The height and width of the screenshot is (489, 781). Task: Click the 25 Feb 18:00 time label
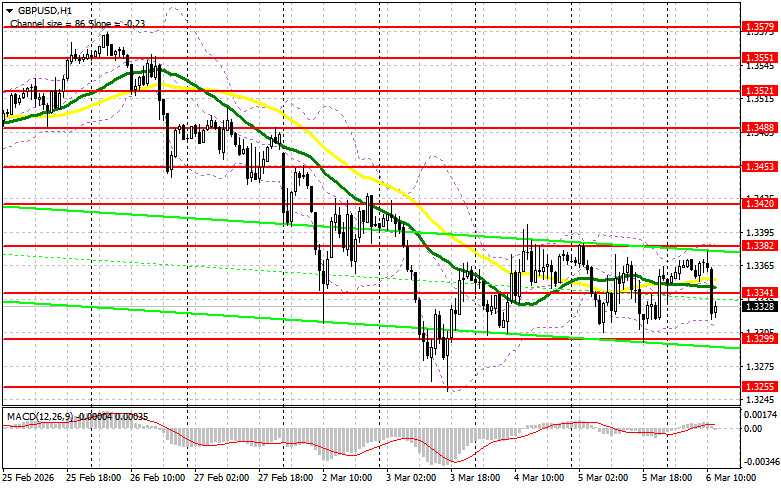94,478
